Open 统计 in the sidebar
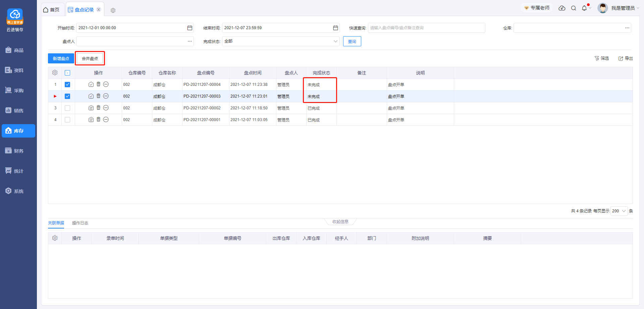Image resolution: width=644 pixels, height=309 pixels. (x=18, y=171)
